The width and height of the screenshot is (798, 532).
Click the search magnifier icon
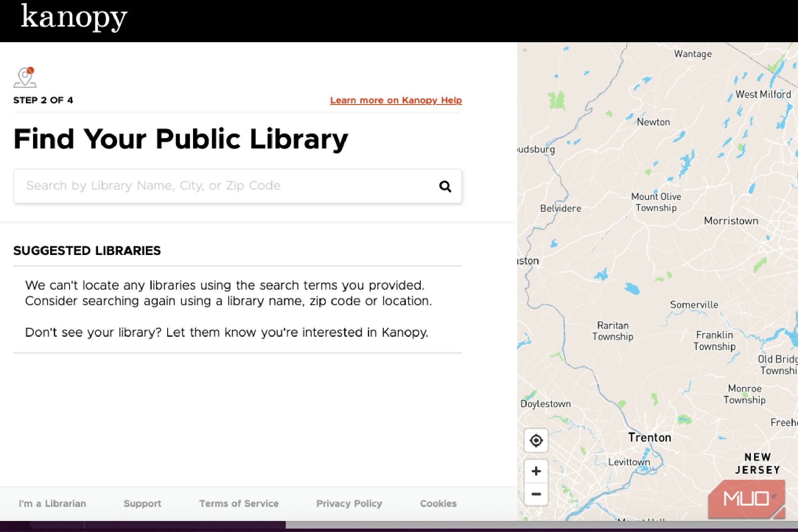(x=445, y=186)
